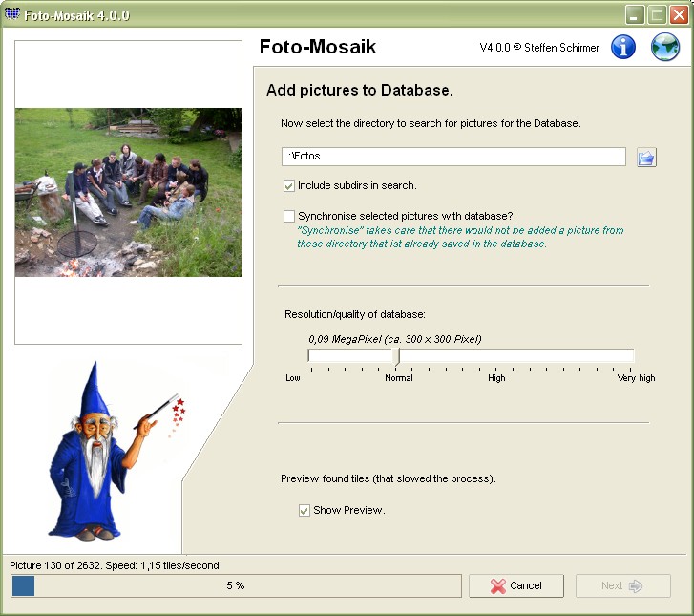Click the 'High' slider label

click(496, 378)
